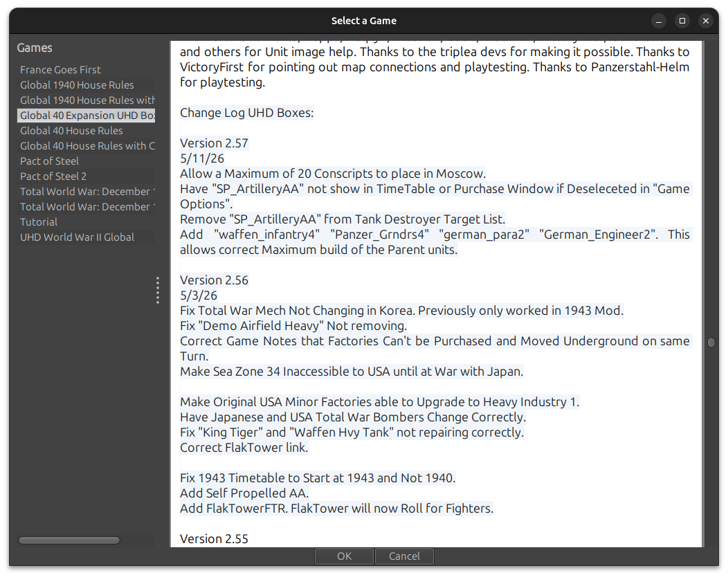Click the Version 2.56 heading text
Screen dimensions: 728x577
pyautogui.click(x=214, y=280)
